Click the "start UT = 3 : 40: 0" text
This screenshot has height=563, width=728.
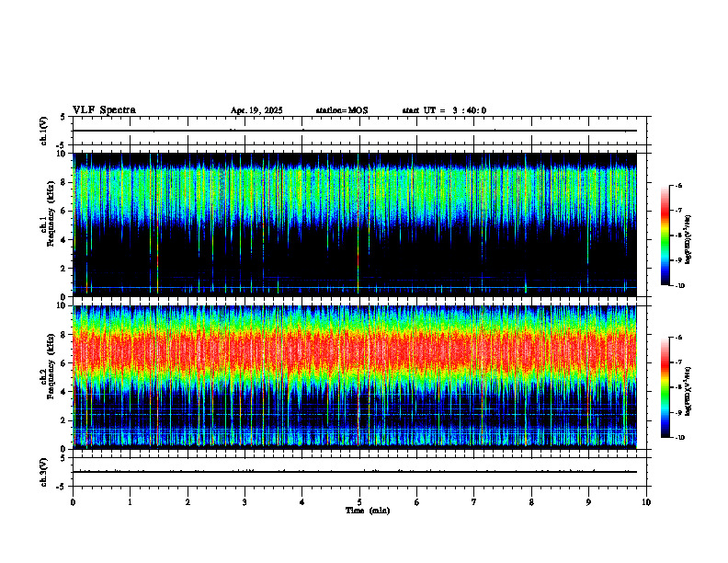444,110
